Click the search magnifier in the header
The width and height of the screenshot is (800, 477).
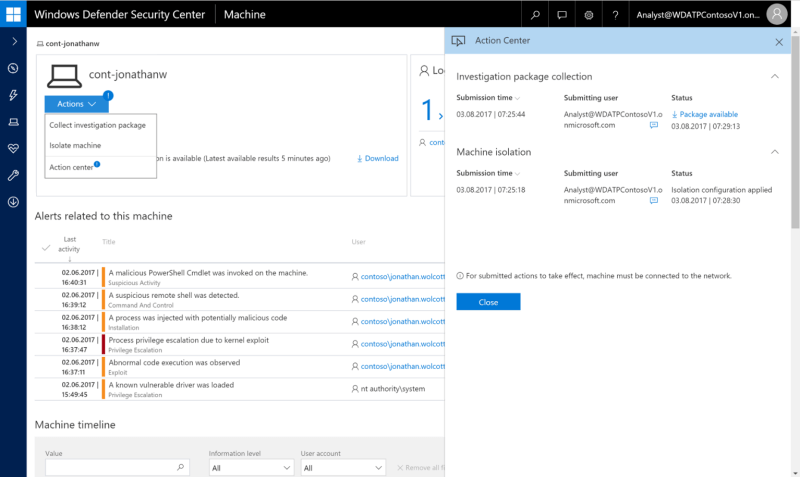[x=535, y=15]
